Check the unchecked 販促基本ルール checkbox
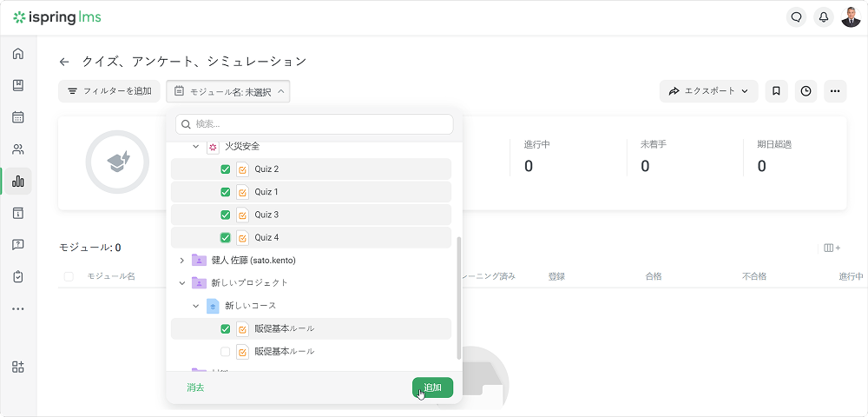 226,352
